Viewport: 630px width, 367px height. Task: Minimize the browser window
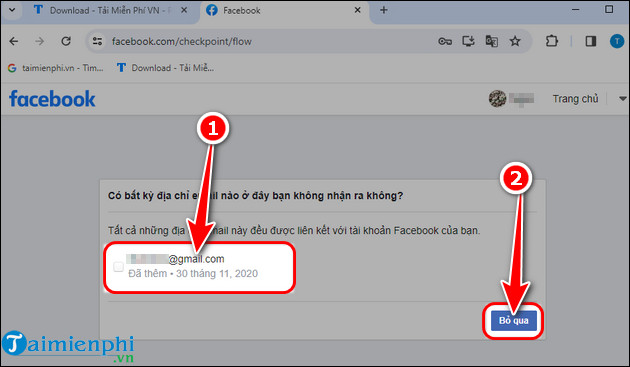[575, 9]
